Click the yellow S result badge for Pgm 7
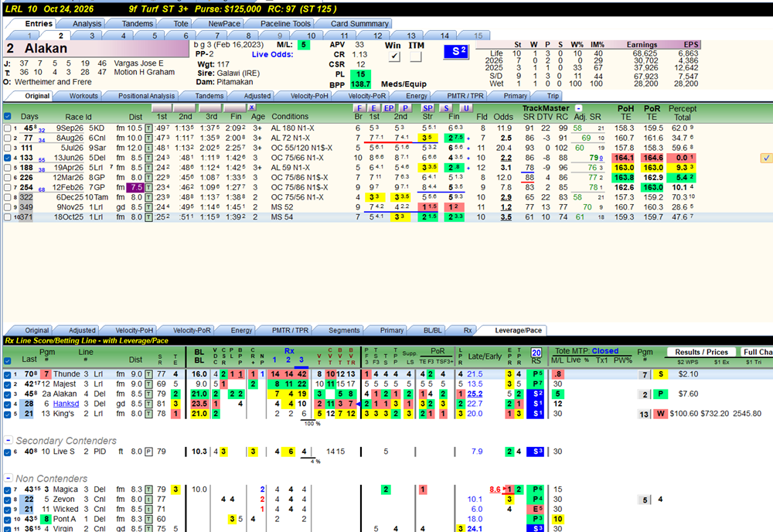Image resolution: width=773 pixels, height=532 pixels. [661, 374]
